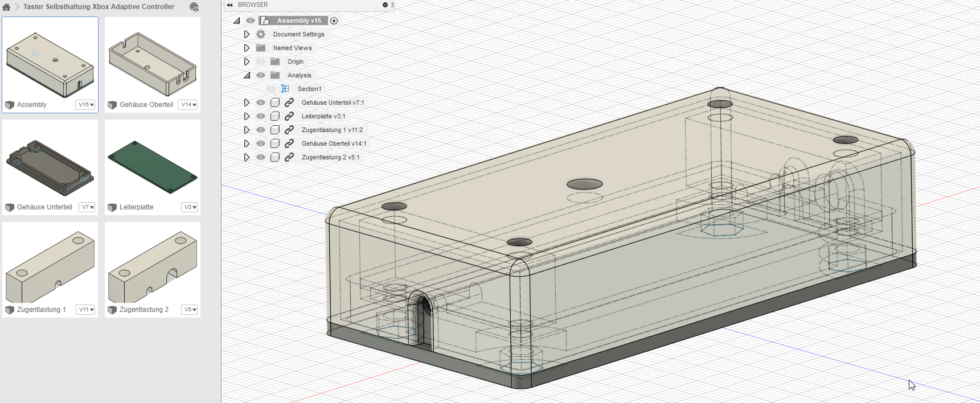Collapse the BROWSER panel with double-arrow icon
This screenshot has height=403, width=980.
click(x=229, y=5)
